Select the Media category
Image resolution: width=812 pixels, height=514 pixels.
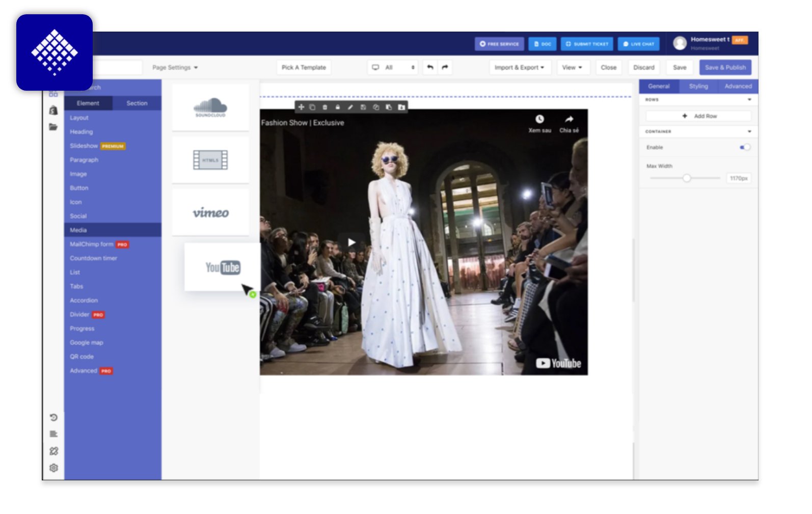pos(113,230)
